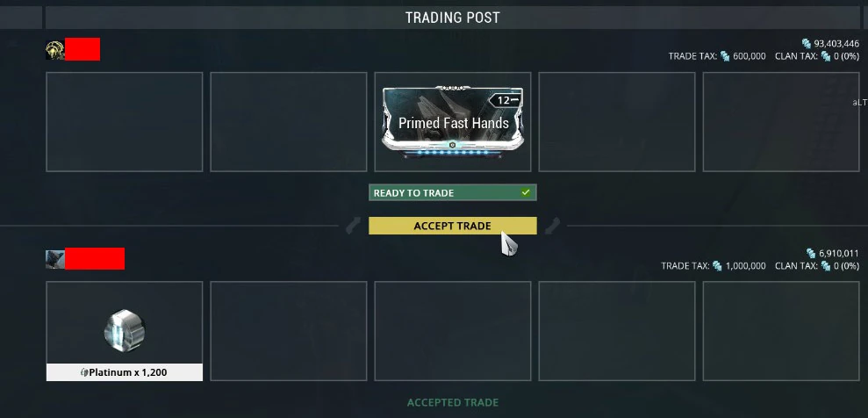Click the Trading Post title bar
868x418 pixels.
pyautogui.click(x=452, y=18)
